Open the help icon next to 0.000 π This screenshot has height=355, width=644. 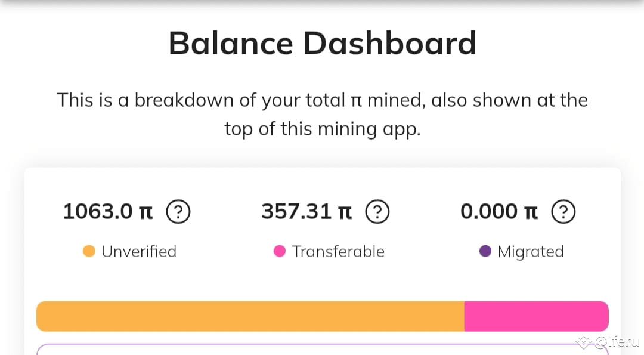(x=563, y=212)
